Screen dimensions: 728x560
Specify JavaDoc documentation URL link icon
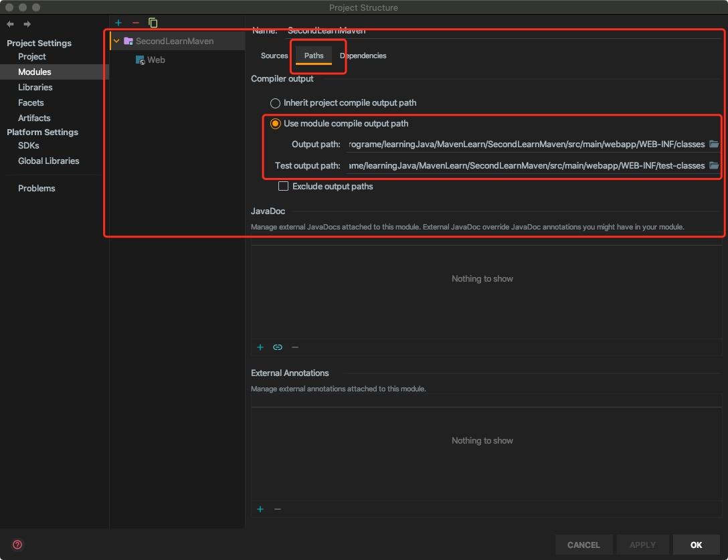pos(278,347)
